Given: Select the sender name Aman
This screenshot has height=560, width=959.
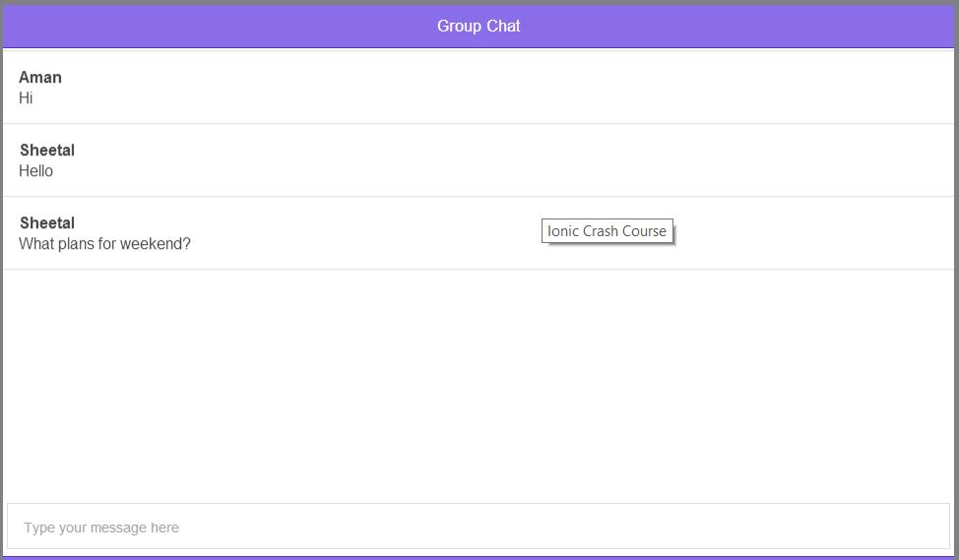Looking at the screenshot, I should click(x=40, y=78).
